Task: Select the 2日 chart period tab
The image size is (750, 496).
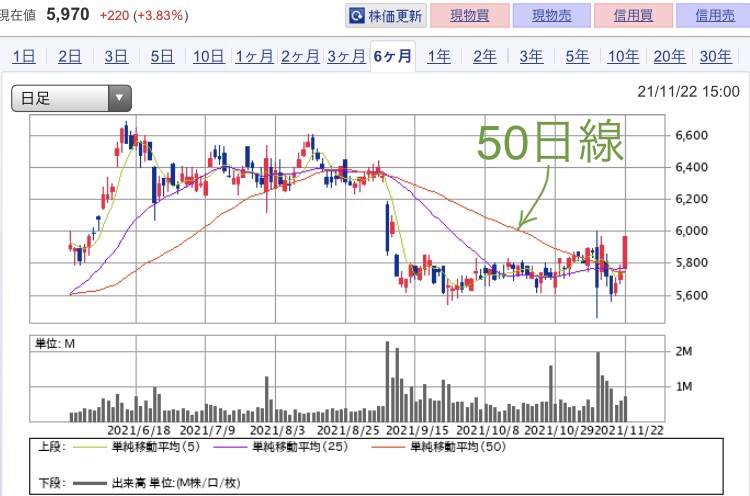Action: click(x=70, y=56)
